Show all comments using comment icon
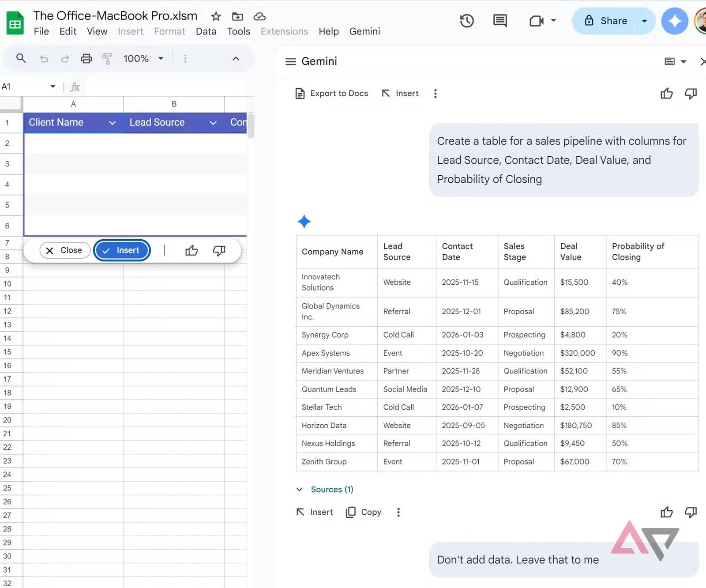The image size is (706, 588). [x=499, y=21]
